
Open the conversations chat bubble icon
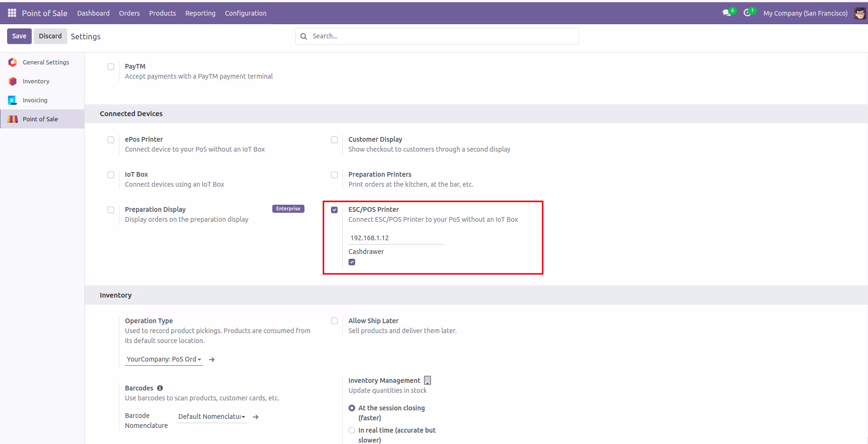pos(726,13)
